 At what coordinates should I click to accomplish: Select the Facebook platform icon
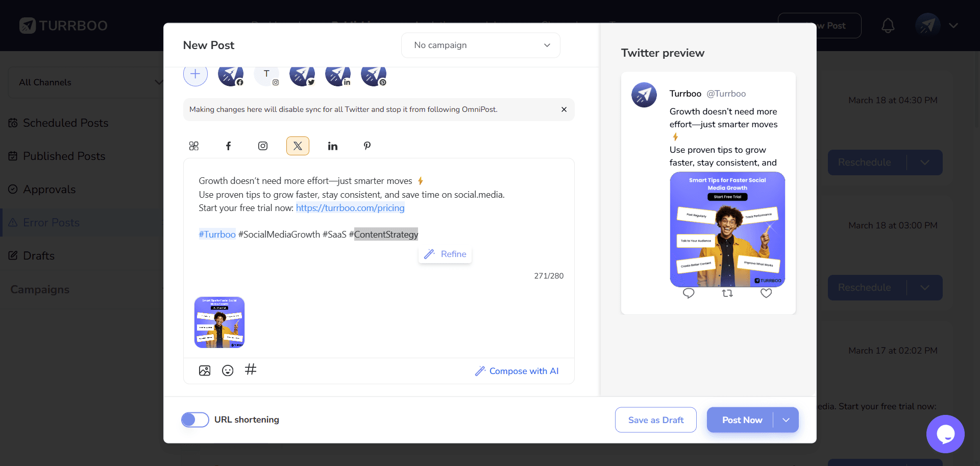pyautogui.click(x=228, y=146)
